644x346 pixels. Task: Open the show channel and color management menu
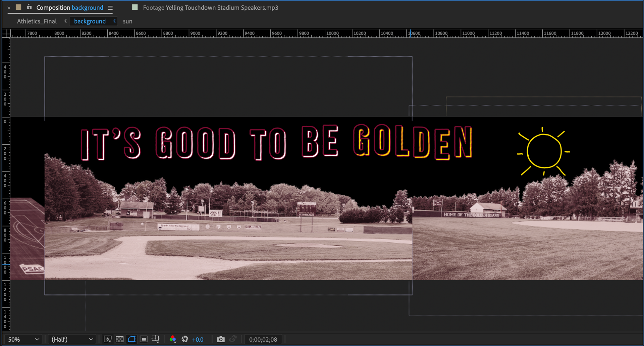point(173,339)
